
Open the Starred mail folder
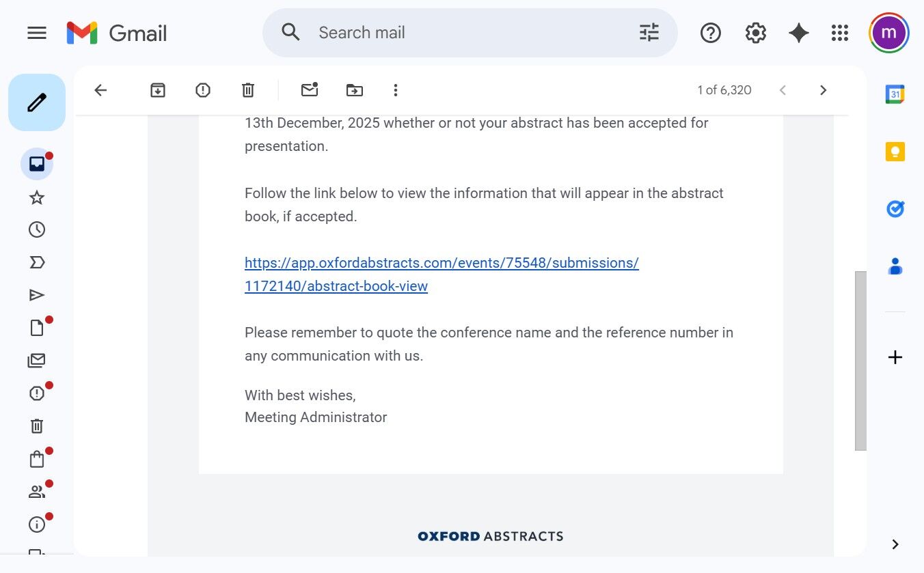point(37,198)
